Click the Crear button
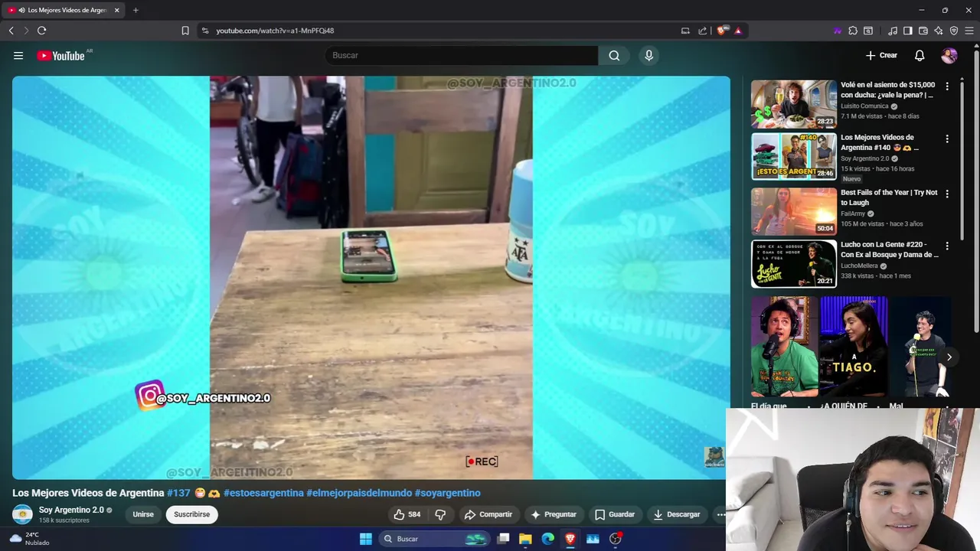Screen dimensions: 980x551 (881, 55)
